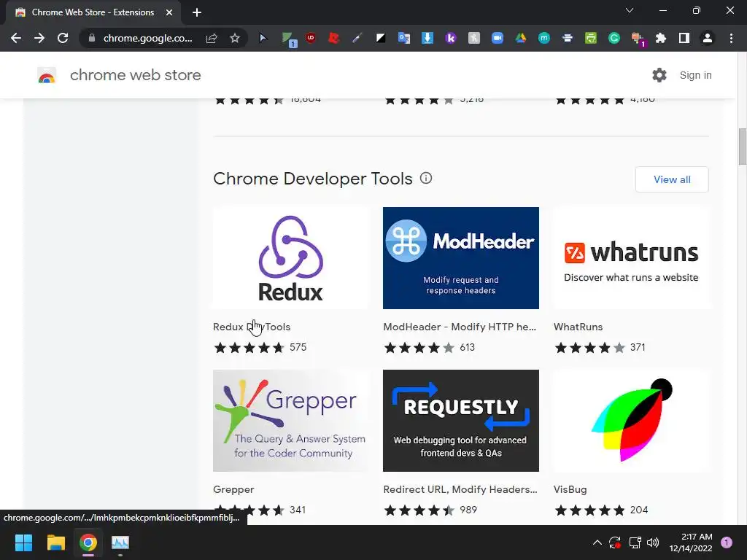747x560 pixels.
Task: Click the dark arrow cursor extension icon
Action: coord(263,38)
